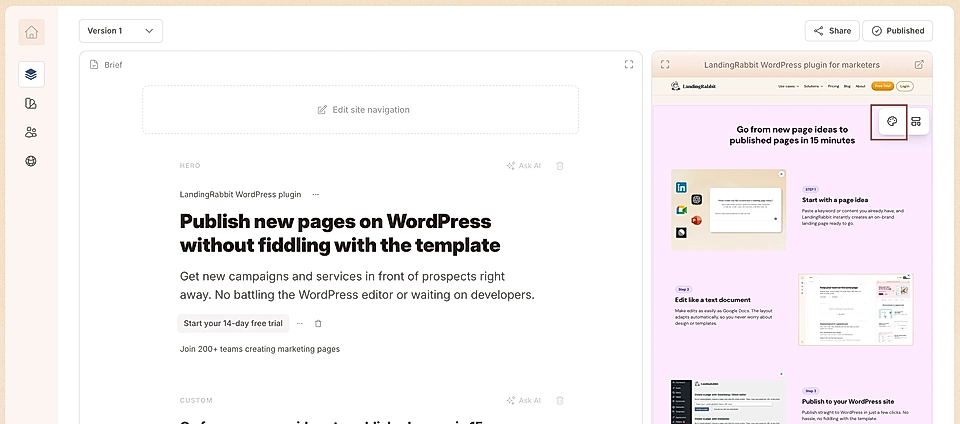Open the section layout button in preview

[916, 121]
